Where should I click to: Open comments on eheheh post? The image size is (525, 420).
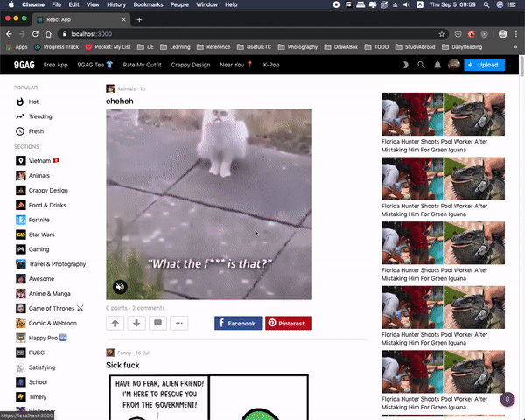click(157, 323)
